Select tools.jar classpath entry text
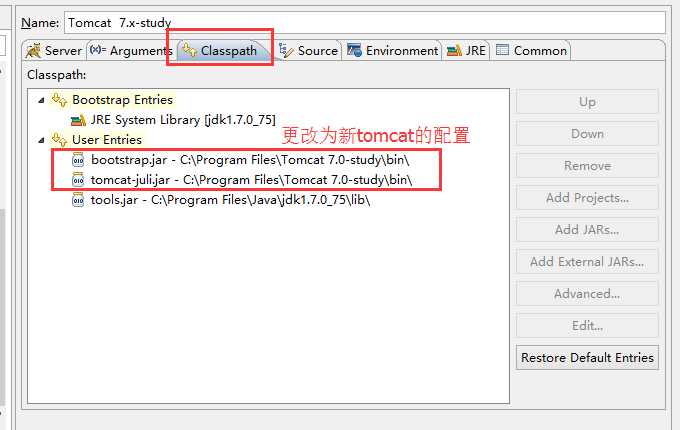 click(x=230, y=200)
